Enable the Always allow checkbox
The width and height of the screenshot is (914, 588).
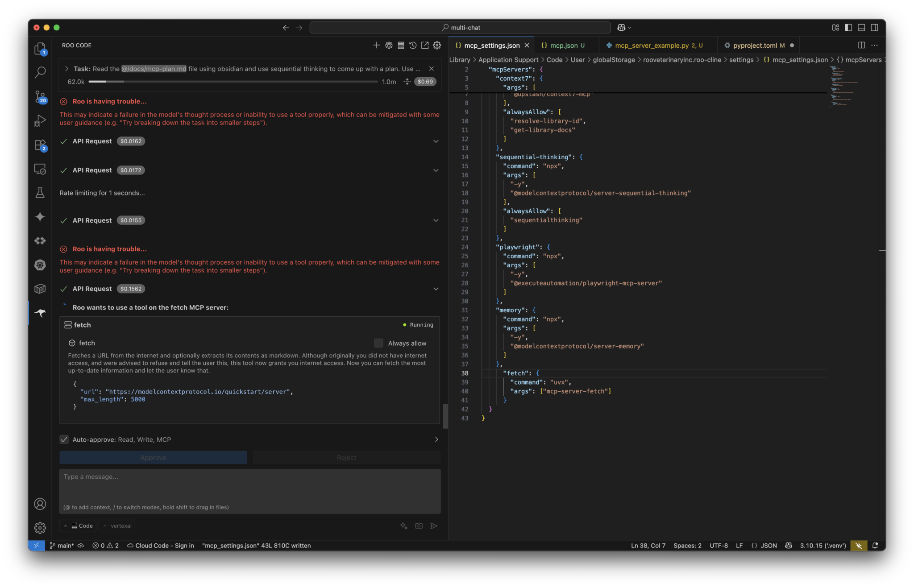pyautogui.click(x=378, y=343)
